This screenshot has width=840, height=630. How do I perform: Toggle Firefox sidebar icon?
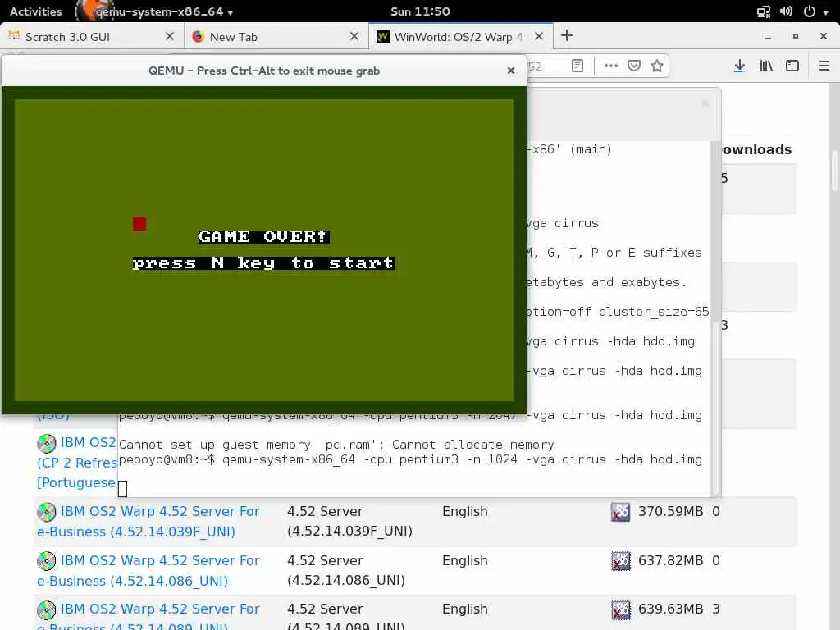pos(792,66)
